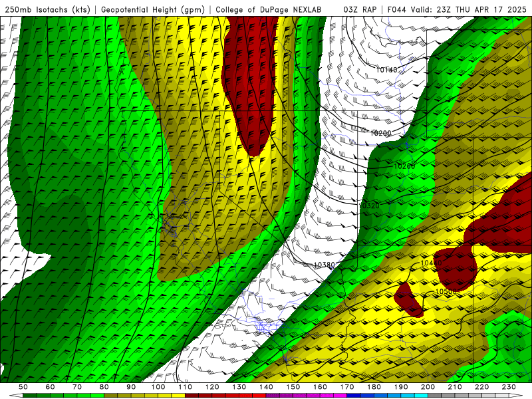Click the 130 value on the color scale
Image resolution: width=532 pixels, height=399 pixels.
pos(239,387)
